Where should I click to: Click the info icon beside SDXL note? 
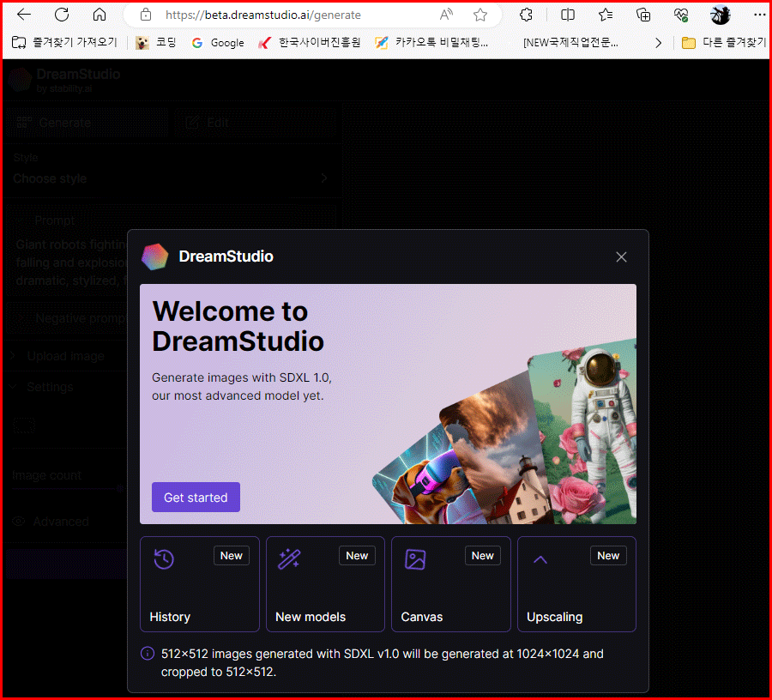pos(148,653)
